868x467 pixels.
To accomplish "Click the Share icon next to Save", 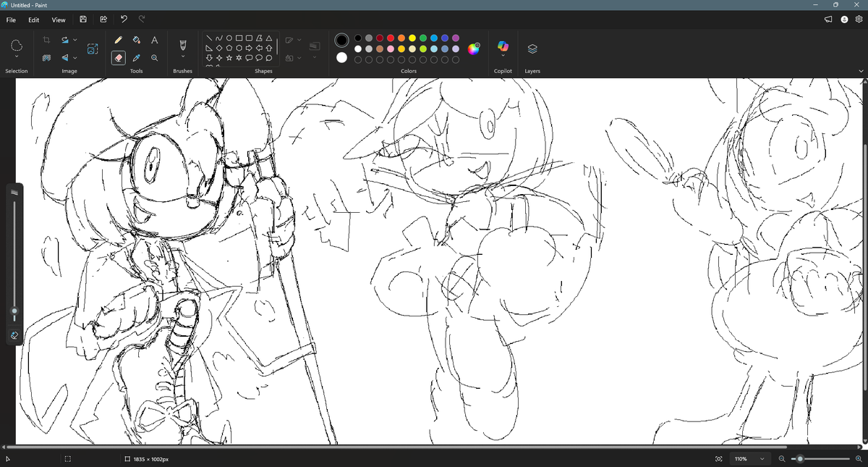I will pyautogui.click(x=103, y=20).
